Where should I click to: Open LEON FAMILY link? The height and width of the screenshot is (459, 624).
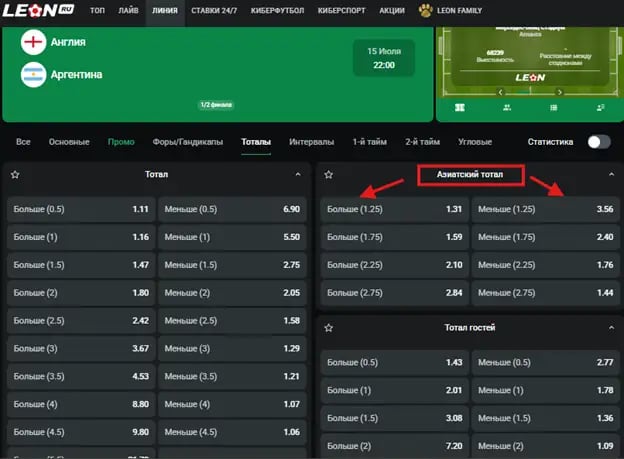coord(459,10)
